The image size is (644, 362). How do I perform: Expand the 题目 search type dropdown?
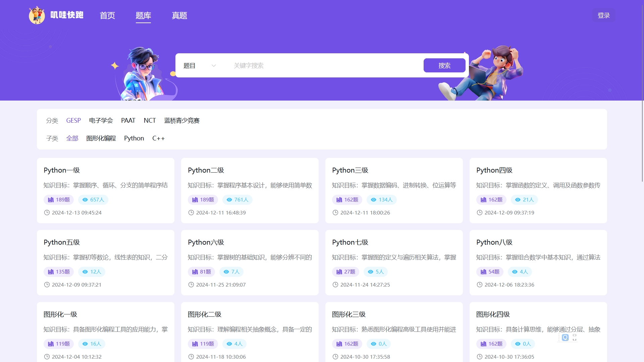(x=200, y=66)
